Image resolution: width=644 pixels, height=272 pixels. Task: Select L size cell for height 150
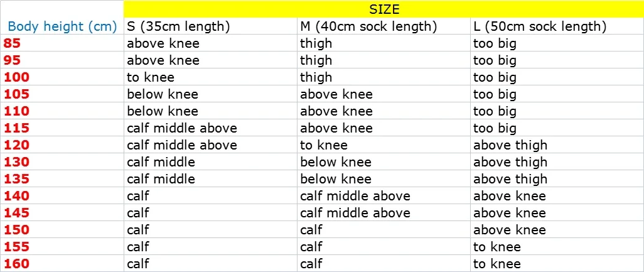coord(510,230)
